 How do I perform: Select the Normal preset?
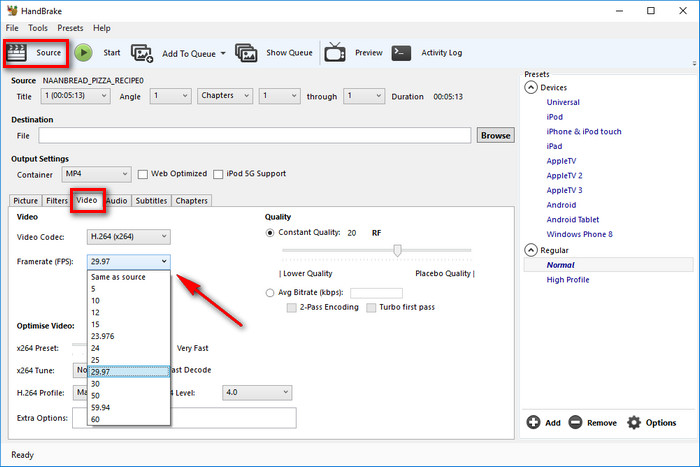tap(560, 265)
